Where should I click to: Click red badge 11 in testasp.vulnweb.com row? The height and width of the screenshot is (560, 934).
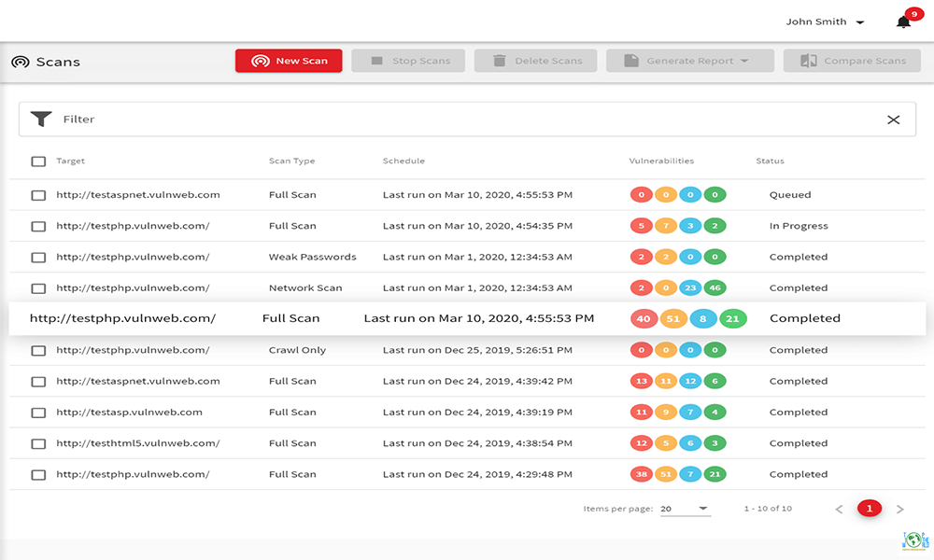[642, 412]
